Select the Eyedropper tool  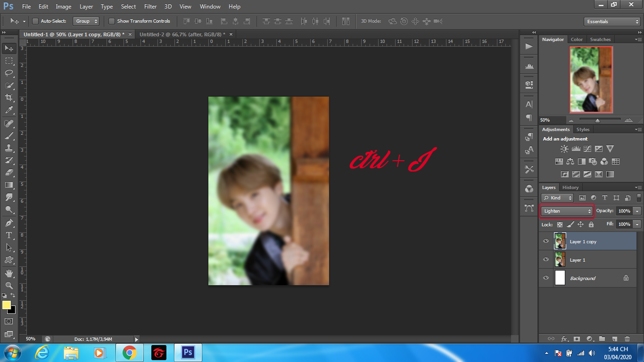click(9, 110)
